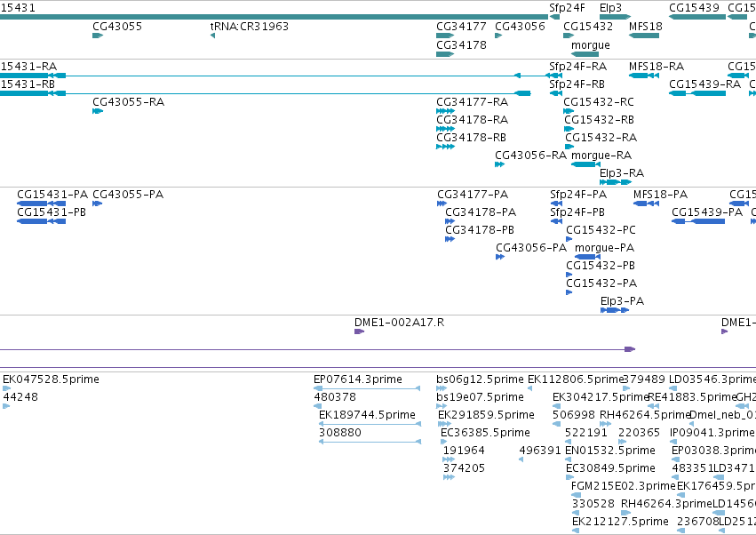Click EST bs19e07.5prime

[x=480, y=397]
